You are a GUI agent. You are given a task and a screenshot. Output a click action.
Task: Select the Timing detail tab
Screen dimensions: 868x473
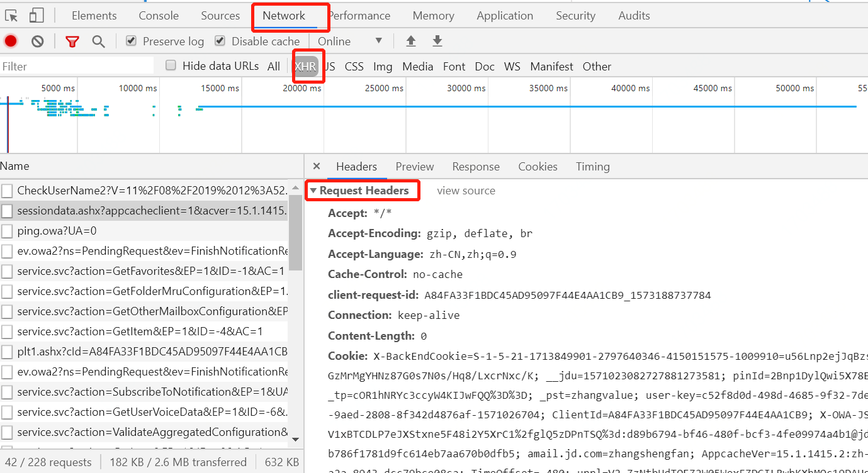(593, 167)
